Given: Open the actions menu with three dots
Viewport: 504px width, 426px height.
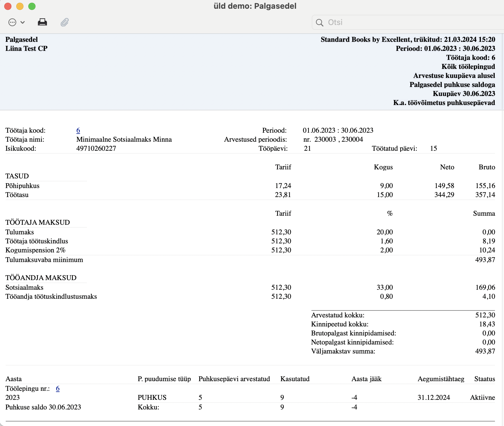Looking at the screenshot, I should point(12,22).
